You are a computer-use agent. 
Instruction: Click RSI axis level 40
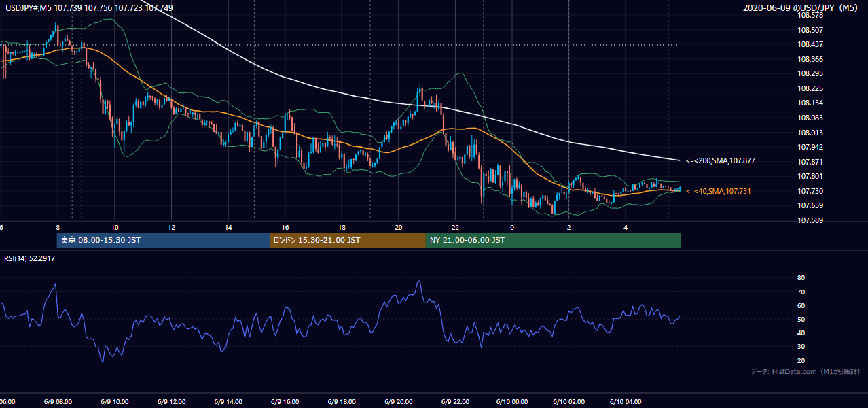(x=801, y=333)
